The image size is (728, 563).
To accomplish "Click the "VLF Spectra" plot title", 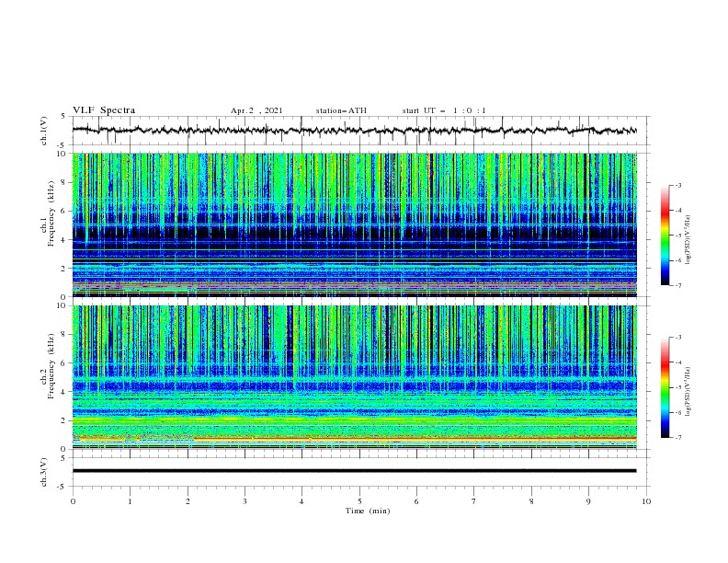I will tap(104, 110).
